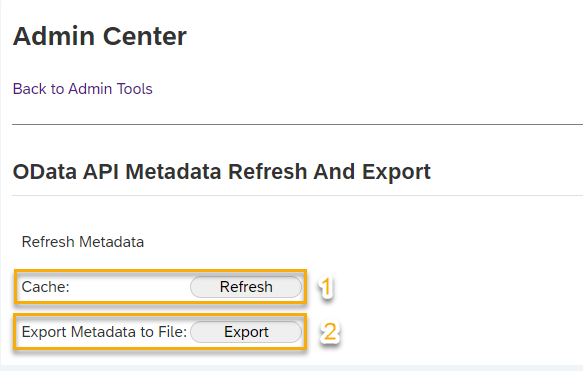Click the Cache: label text
Screen dimensions: 583x371
click(45, 287)
